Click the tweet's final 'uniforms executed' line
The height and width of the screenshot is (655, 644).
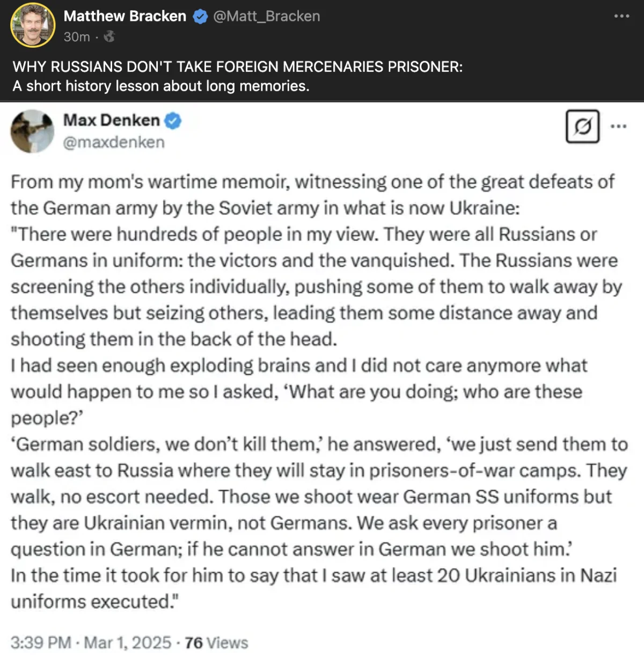[x=94, y=601]
